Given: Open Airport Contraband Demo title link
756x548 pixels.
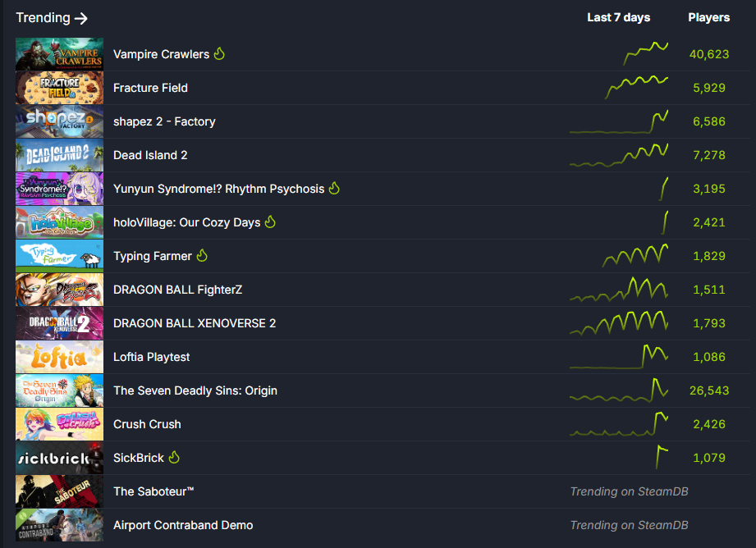Looking at the screenshot, I should (183, 525).
